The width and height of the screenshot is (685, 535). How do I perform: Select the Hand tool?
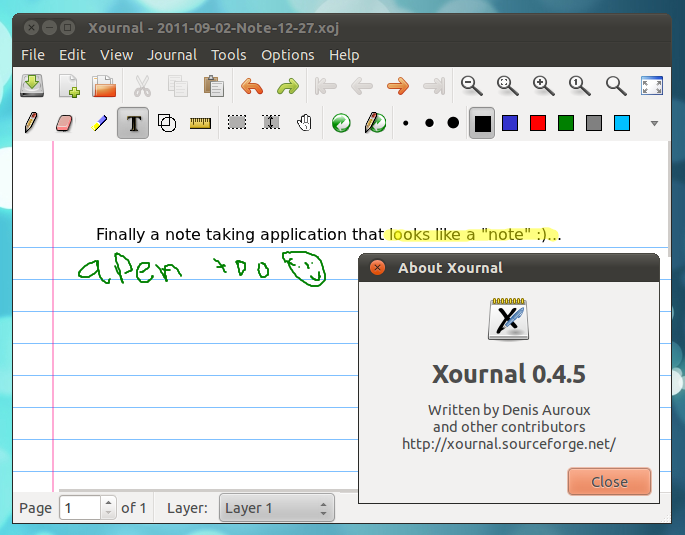coord(304,123)
